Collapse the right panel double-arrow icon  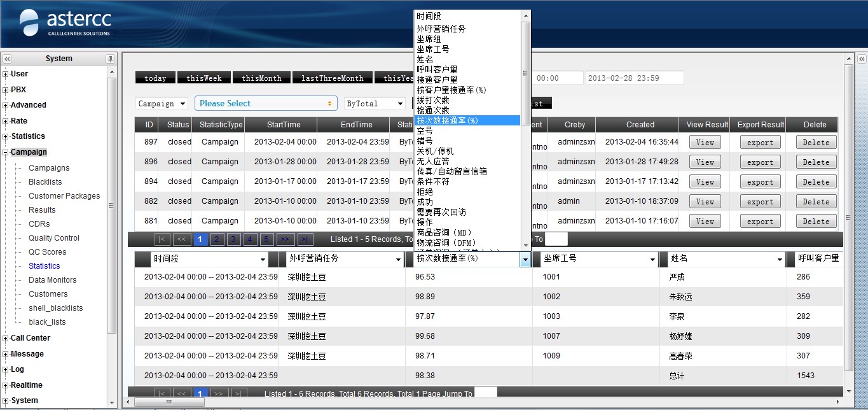pyautogui.click(x=862, y=59)
